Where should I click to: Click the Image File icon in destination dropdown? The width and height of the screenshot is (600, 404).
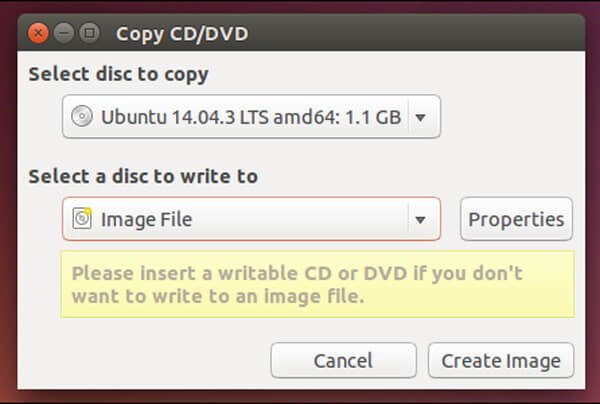(x=82, y=219)
